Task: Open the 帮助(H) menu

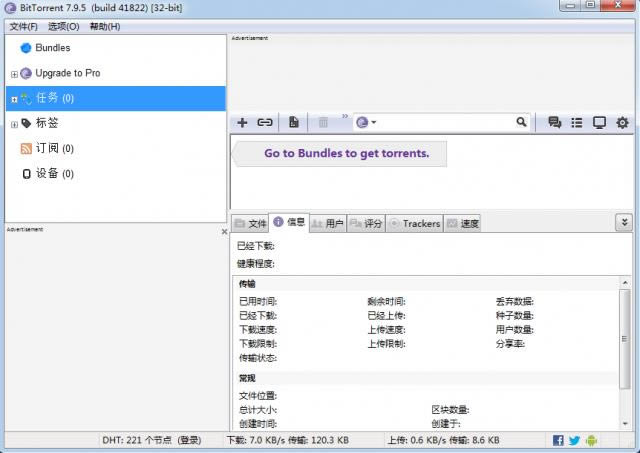Action: (x=105, y=27)
